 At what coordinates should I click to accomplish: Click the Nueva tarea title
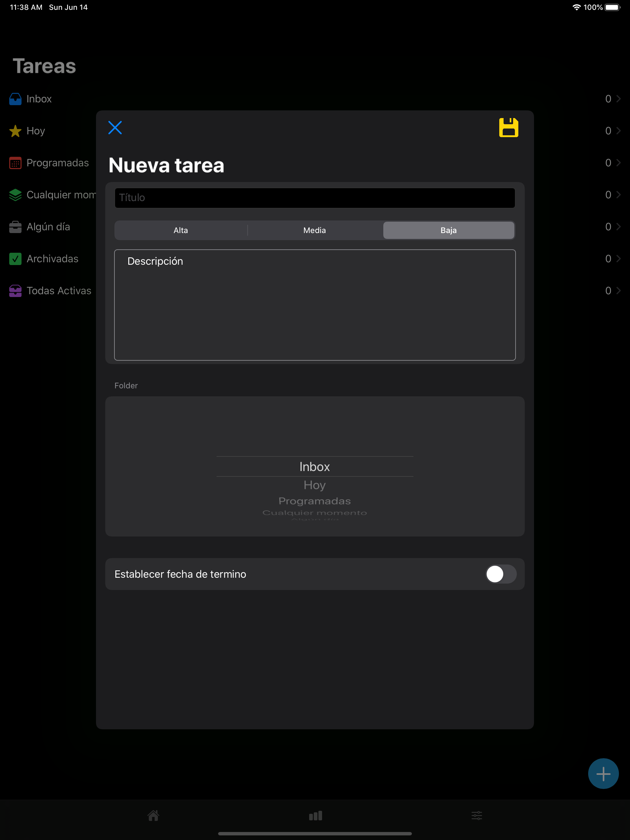click(x=166, y=165)
